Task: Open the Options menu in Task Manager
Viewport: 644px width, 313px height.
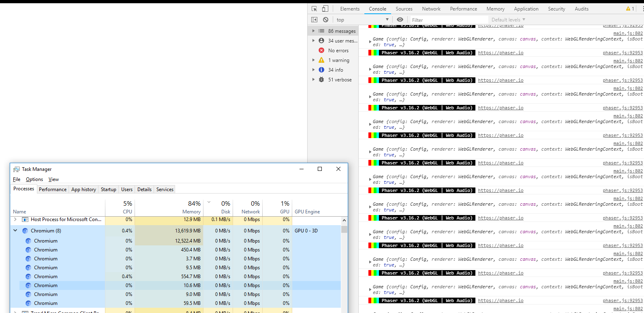Action: point(34,179)
